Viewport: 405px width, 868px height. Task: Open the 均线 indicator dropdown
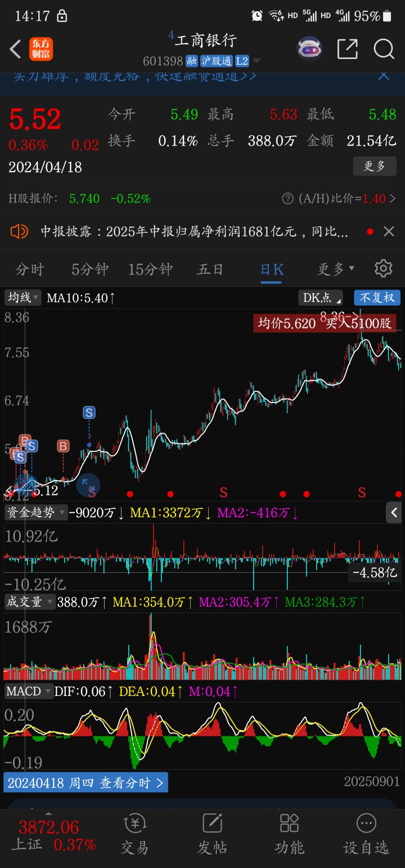tap(22, 297)
